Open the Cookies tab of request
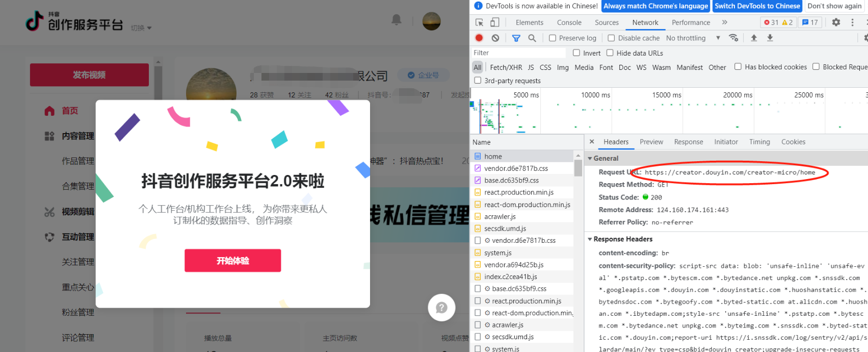The image size is (868, 352). 793,142
